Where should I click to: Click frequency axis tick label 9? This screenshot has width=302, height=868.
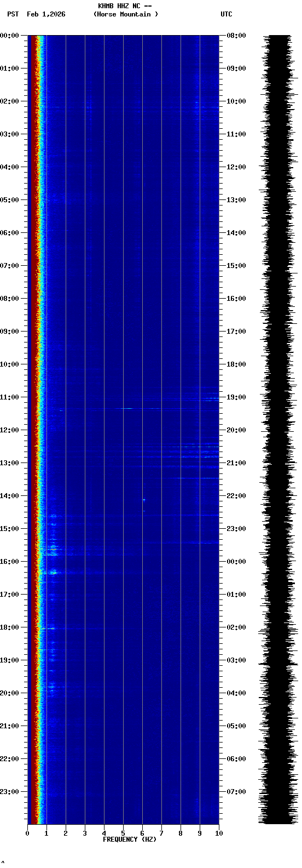click(200, 833)
